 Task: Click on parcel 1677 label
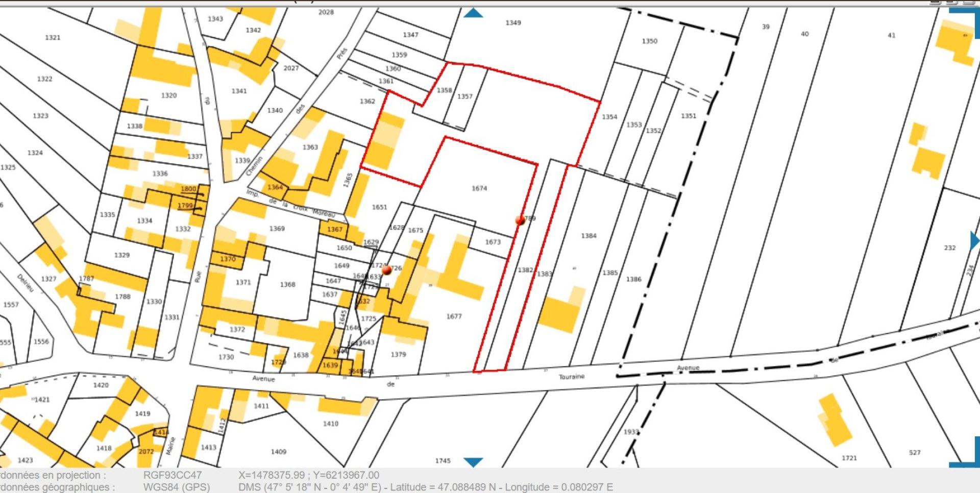coord(454,316)
